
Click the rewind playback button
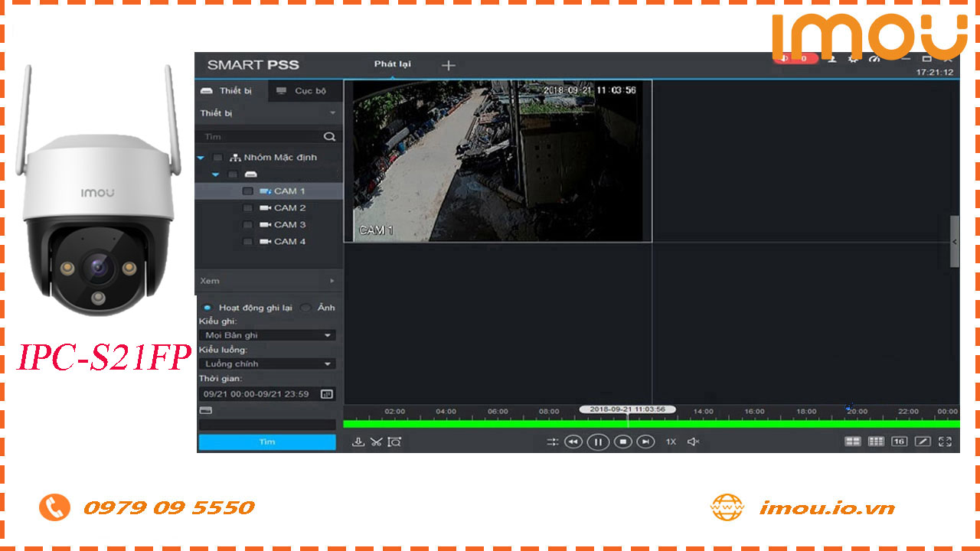(x=573, y=442)
